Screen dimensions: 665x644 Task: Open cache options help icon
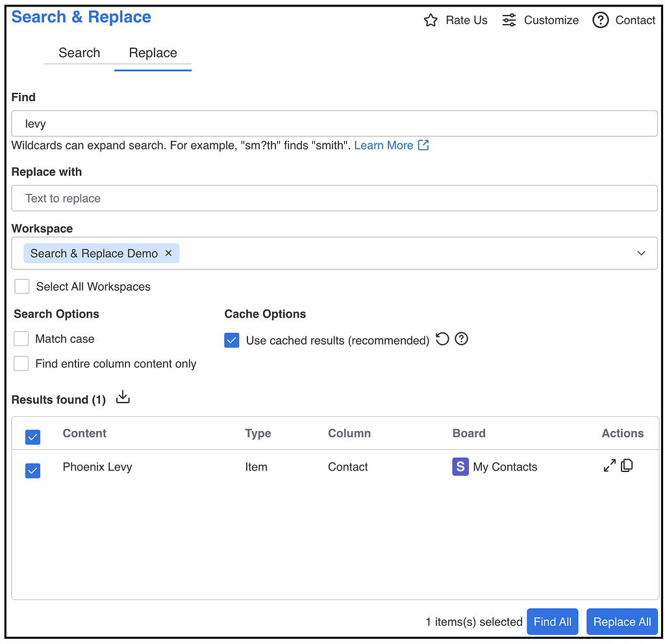click(461, 339)
